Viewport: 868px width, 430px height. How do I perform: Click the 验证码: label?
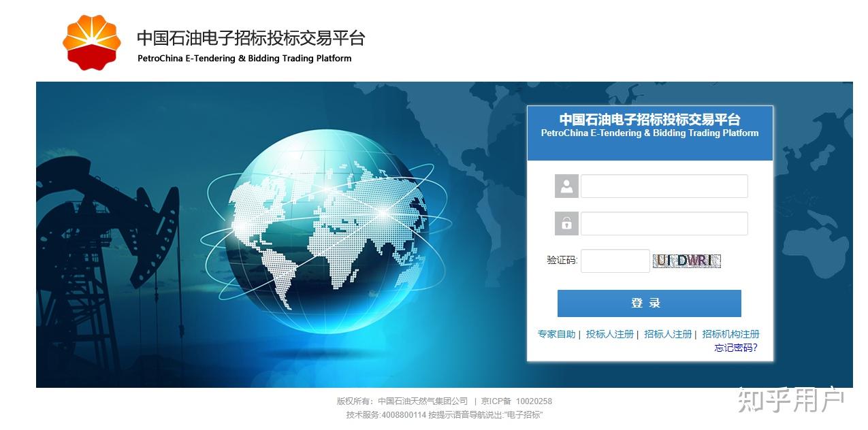click(562, 260)
